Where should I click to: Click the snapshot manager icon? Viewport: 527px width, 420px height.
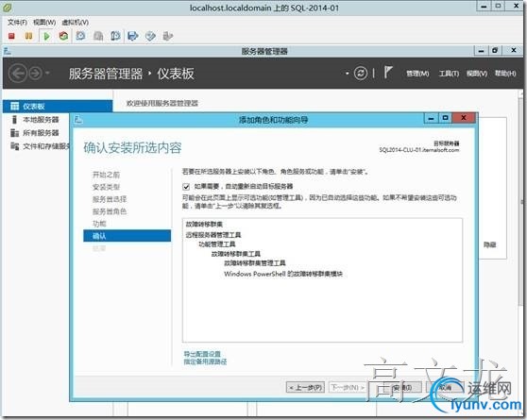(115, 36)
